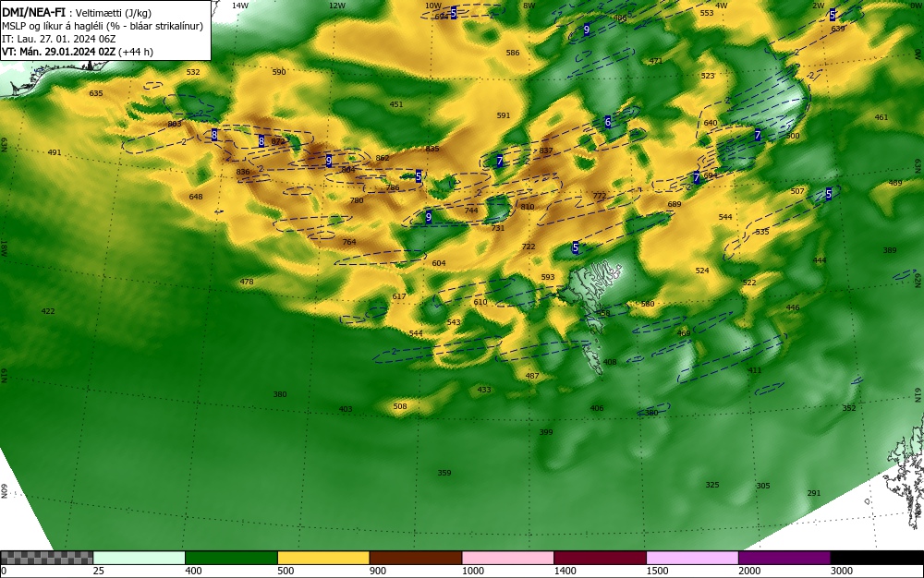
Task: Click the '862' map value
Action: pyautogui.click(x=383, y=158)
